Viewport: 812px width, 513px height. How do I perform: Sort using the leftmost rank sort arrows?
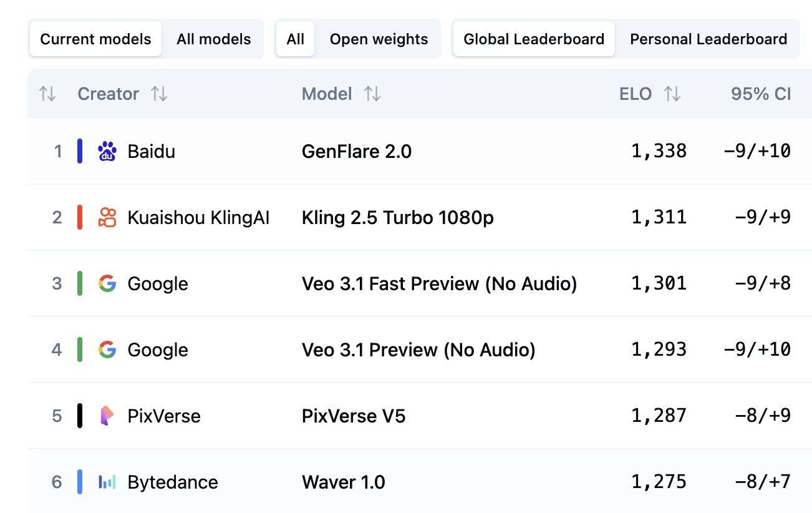point(47,94)
